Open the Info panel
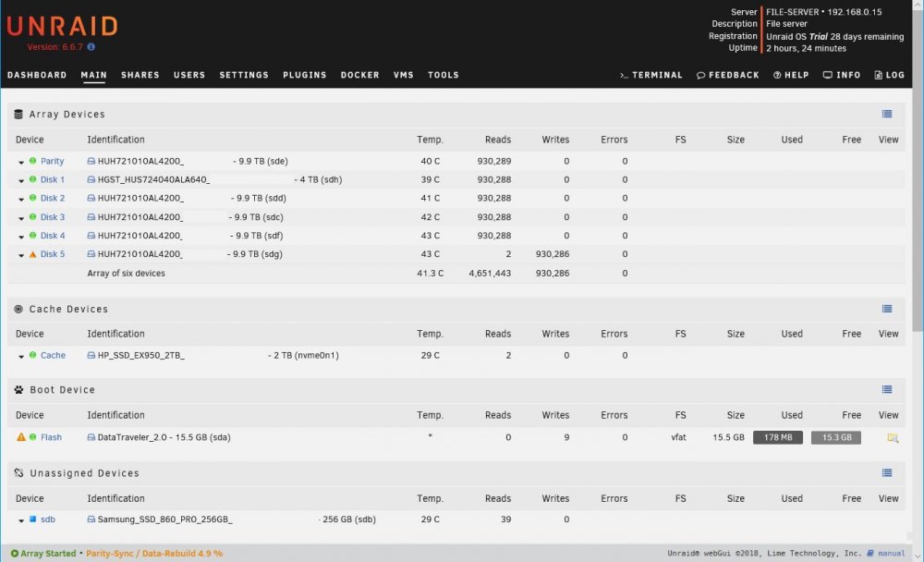The width and height of the screenshot is (924, 562). (x=842, y=75)
